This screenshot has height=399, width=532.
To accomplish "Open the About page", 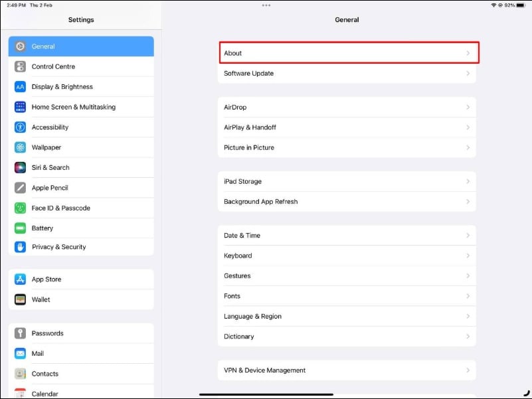I will click(347, 53).
